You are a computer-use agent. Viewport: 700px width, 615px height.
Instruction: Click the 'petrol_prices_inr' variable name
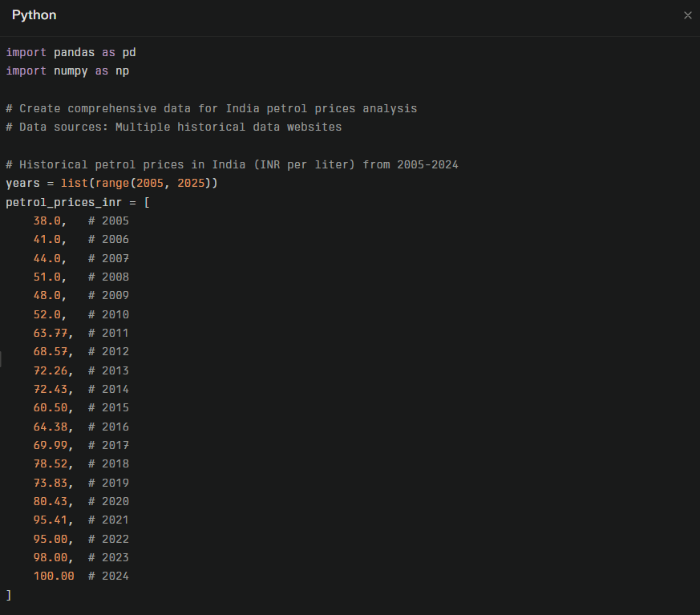64,202
